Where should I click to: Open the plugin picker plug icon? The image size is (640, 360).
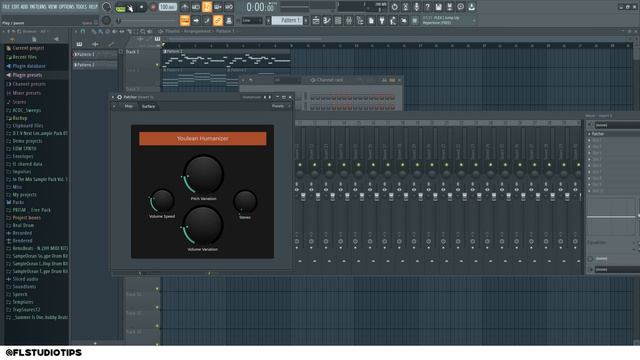coord(382,20)
